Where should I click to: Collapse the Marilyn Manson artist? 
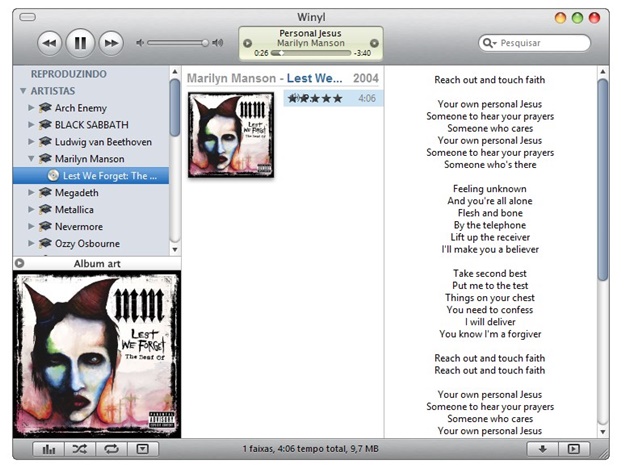click(x=31, y=158)
